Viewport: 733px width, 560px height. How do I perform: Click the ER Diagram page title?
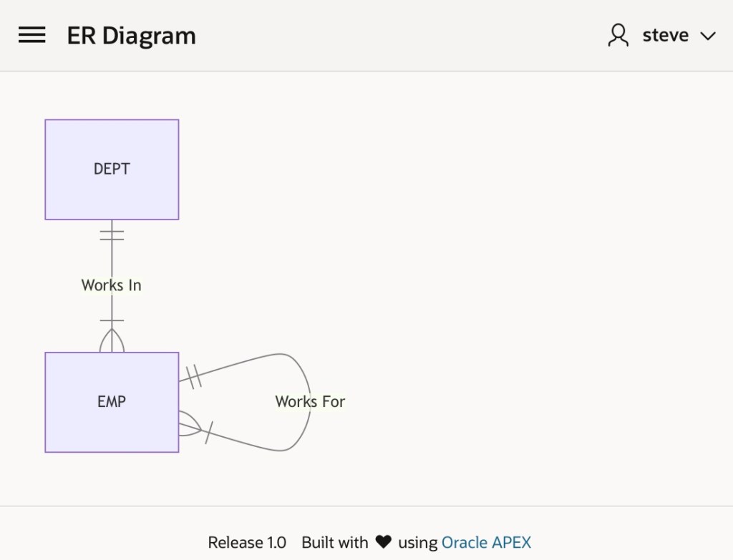pos(131,35)
